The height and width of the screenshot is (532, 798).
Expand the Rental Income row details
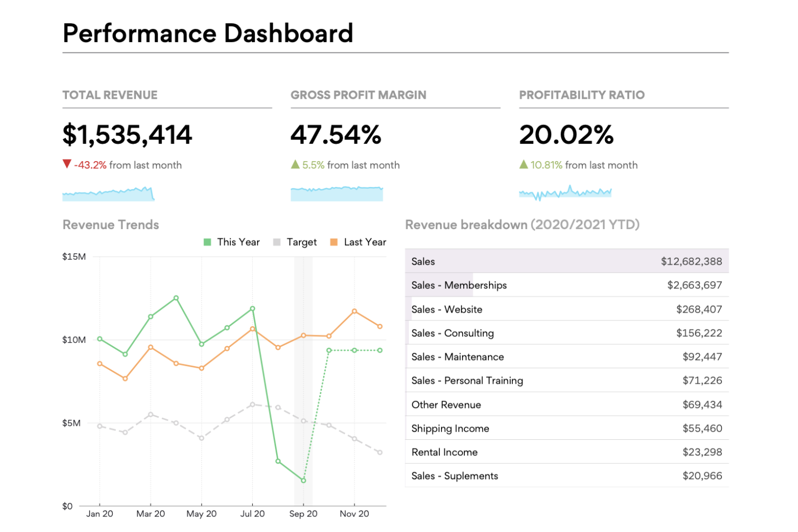pyautogui.click(x=566, y=452)
